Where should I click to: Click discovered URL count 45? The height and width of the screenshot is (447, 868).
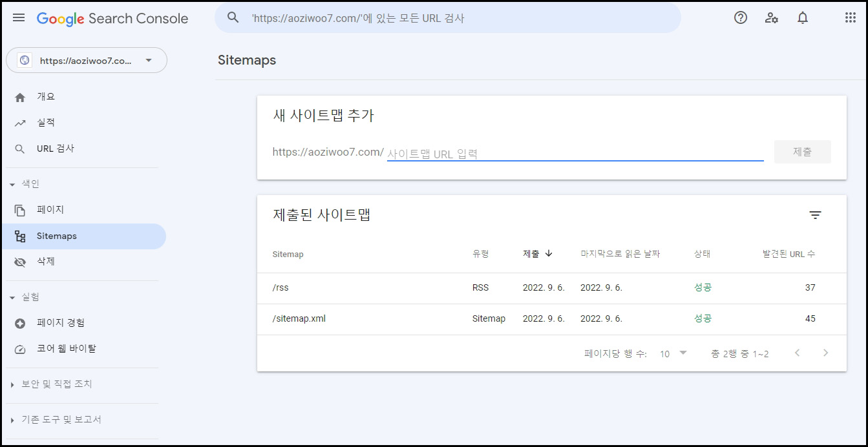pos(810,318)
